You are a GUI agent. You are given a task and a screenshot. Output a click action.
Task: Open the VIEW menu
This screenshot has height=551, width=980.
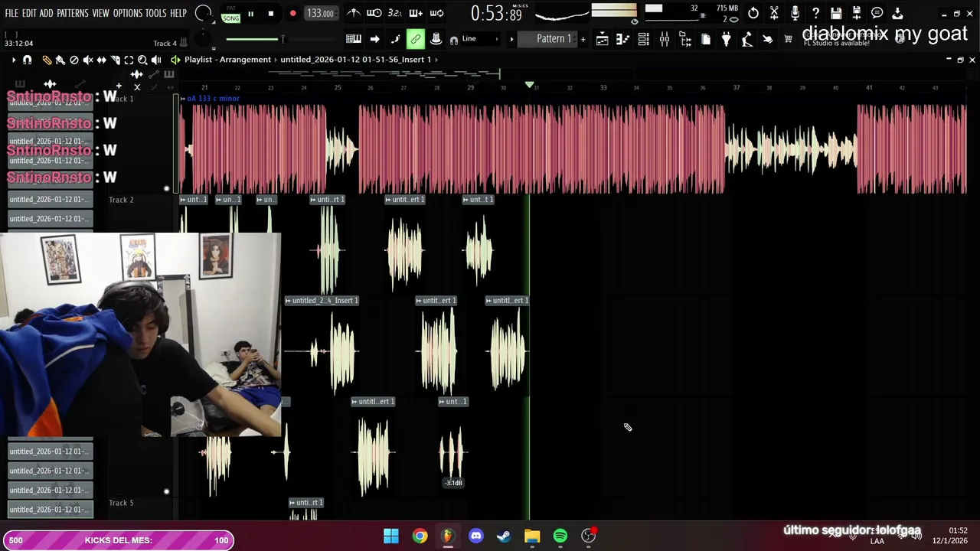(x=101, y=14)
